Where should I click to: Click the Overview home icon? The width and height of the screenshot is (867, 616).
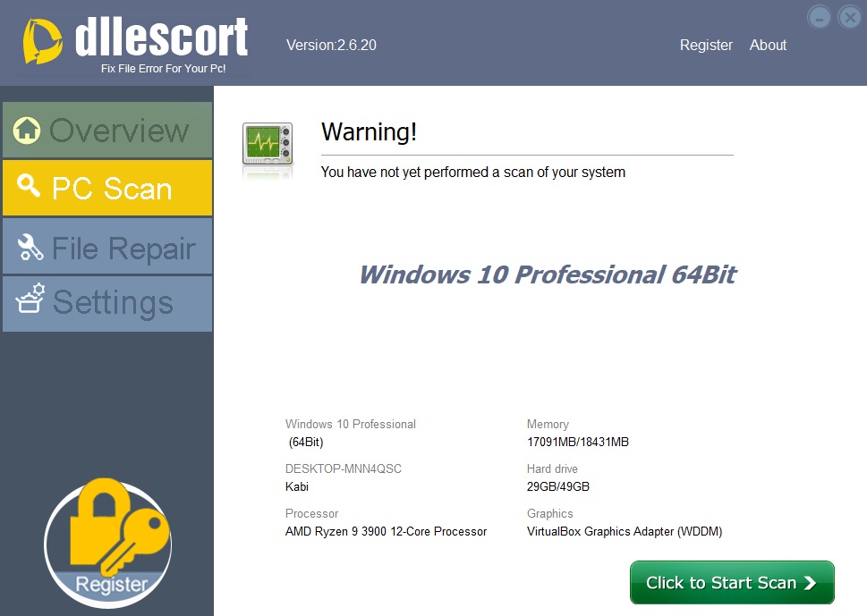27,131
